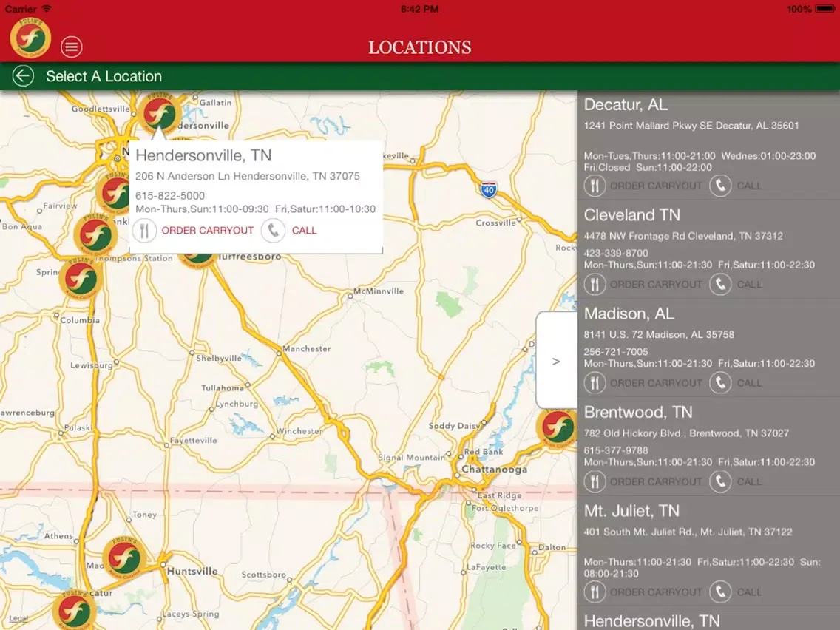Choose ORDER CARRYOUT for Decatur, AL
Image resolution: width=840 pixels, height=630 pixels.
point(656,186)
